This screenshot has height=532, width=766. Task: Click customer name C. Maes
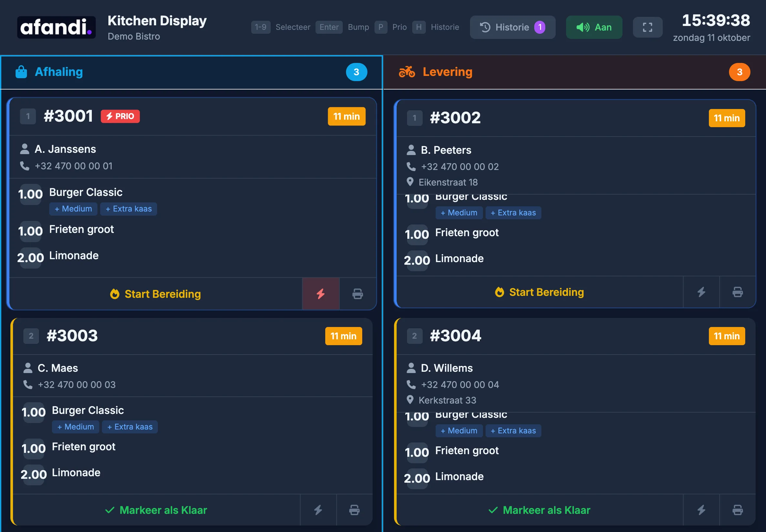point(58,368)
